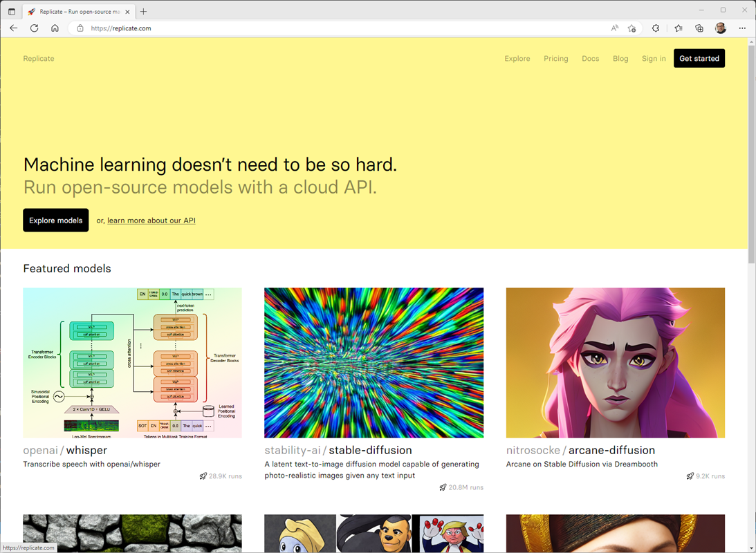The height and width of the screenshot is (553, 756).
Task: Refresh the current page
Action: (34, 28)
